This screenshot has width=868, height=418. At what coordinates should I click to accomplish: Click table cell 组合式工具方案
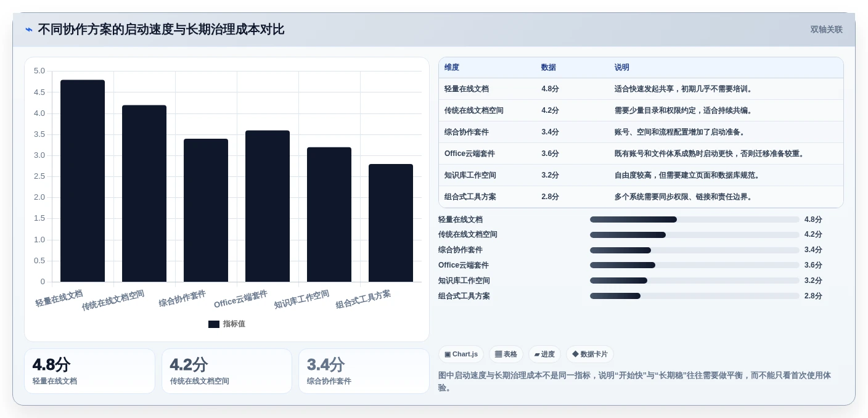pyautogui.click(x=470, y=197)
